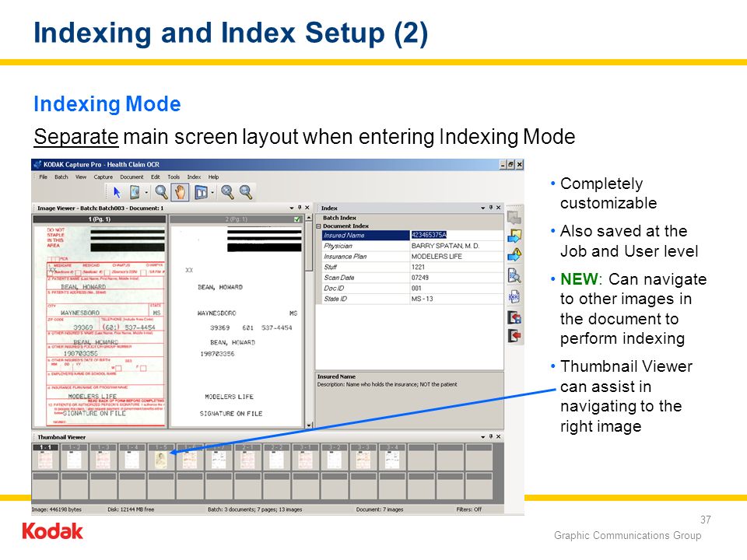747x560 pixels.
Task: Click the image viewer panes icon
Action: click(201, 192)
